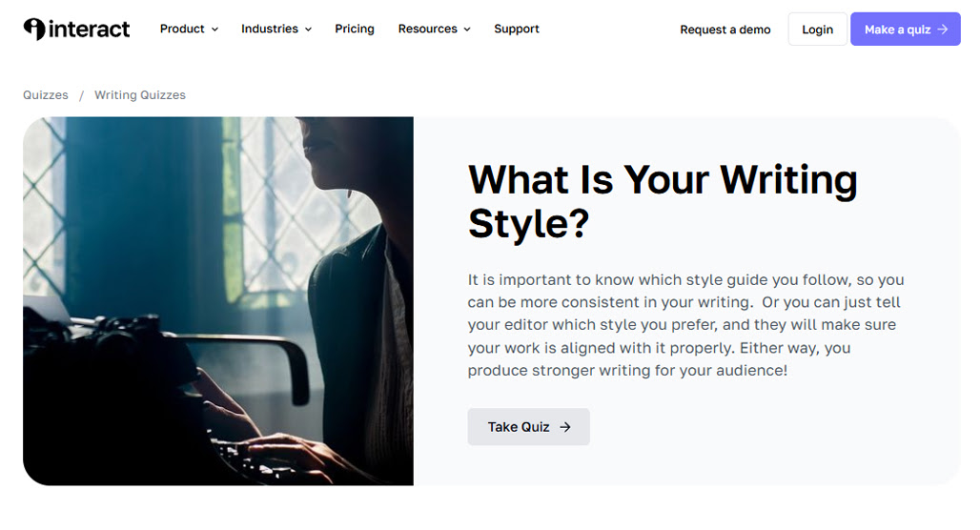Screen dimensions: 980x530
Task: Click the arrow icon beside Take Quiz
Action: [565, 427]
